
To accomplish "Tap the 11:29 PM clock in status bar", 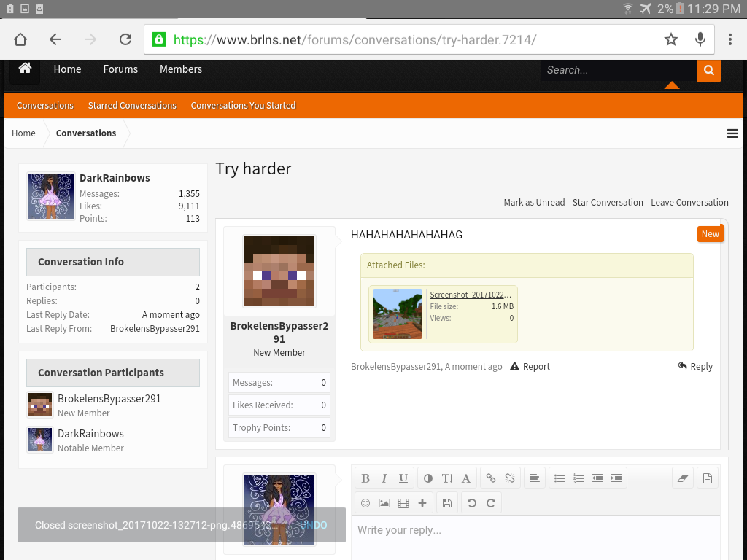I will click(x=714, y=9).
